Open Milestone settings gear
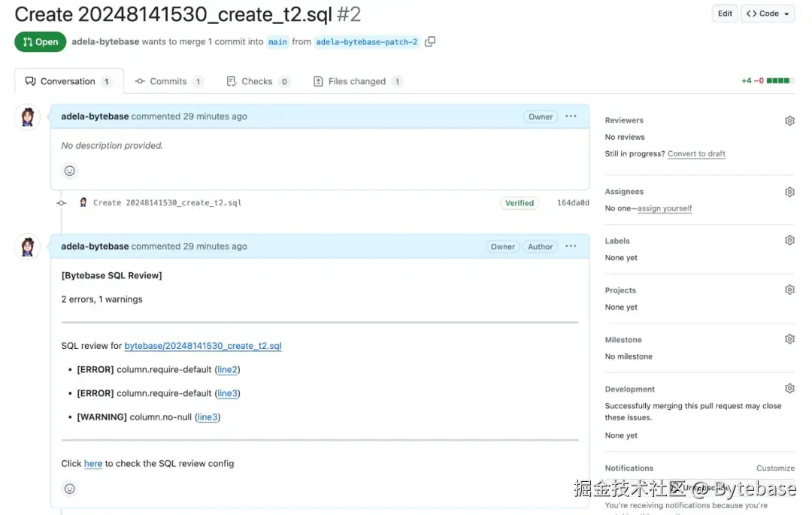 tap(789, 338)
